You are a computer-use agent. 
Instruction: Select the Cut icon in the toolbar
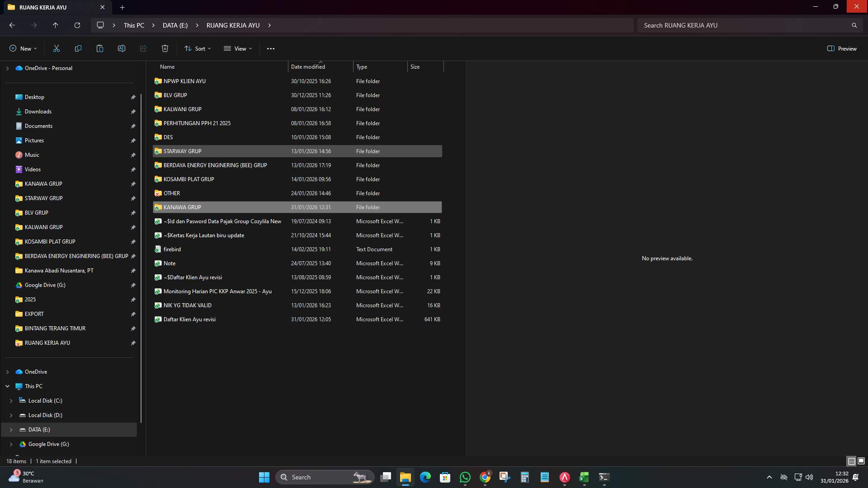(x=56, y=48)
